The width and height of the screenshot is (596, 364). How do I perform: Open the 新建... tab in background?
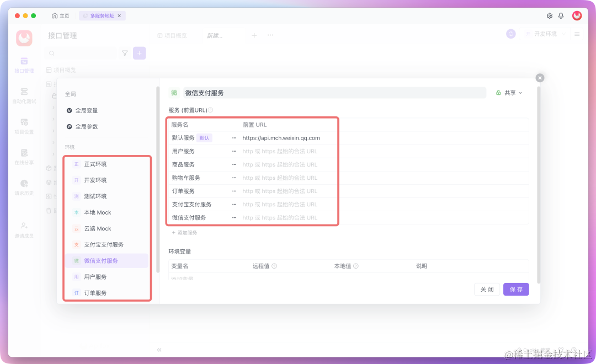point(215,35)
